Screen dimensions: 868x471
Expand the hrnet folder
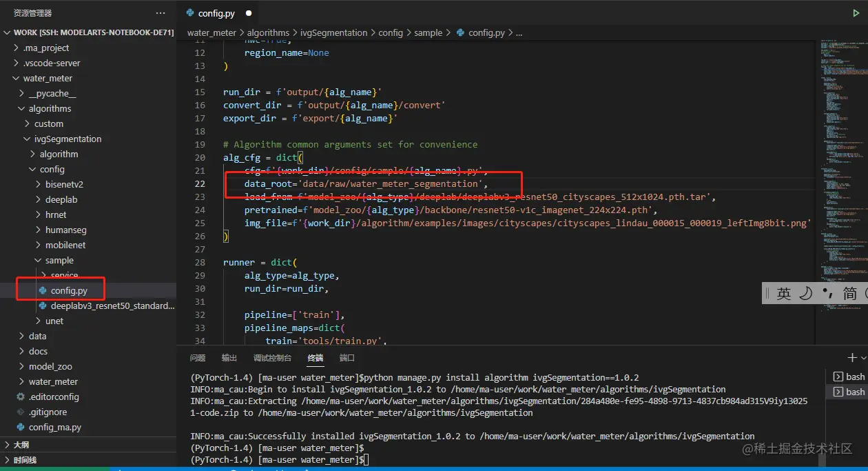click(39, 215)
